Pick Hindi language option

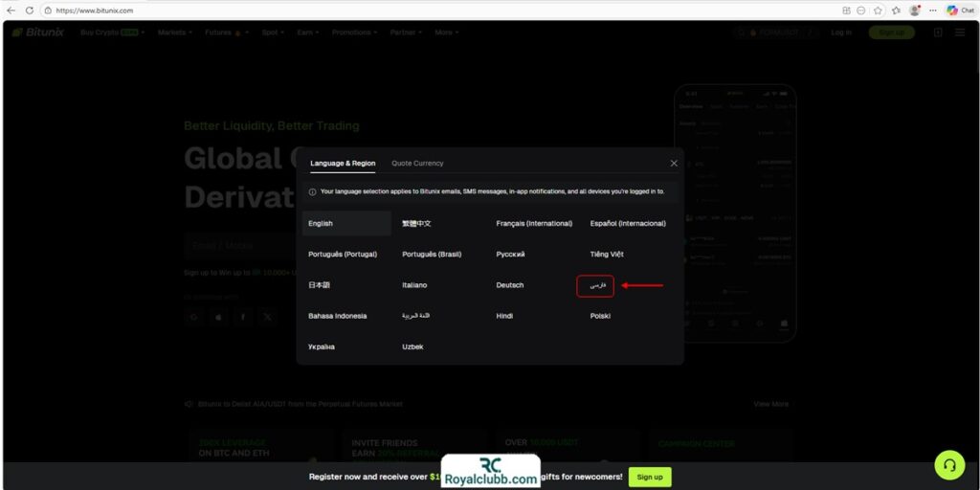click(x=504, y=316)
